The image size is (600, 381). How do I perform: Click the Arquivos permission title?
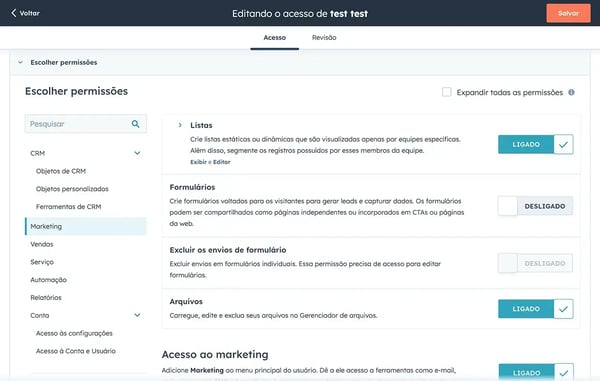[x=186, y=301]
